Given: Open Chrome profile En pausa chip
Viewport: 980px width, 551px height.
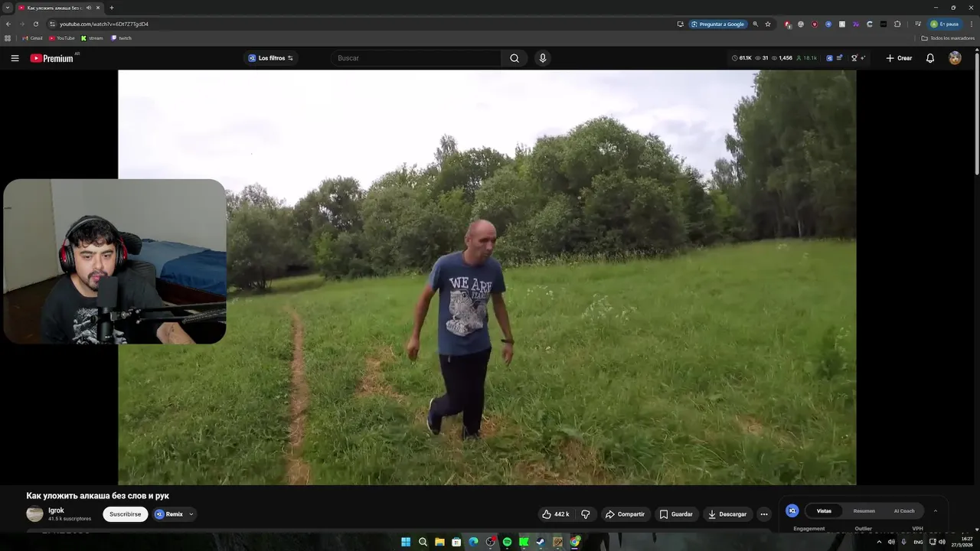Looking at the screenshot, I should pos(945,24).
